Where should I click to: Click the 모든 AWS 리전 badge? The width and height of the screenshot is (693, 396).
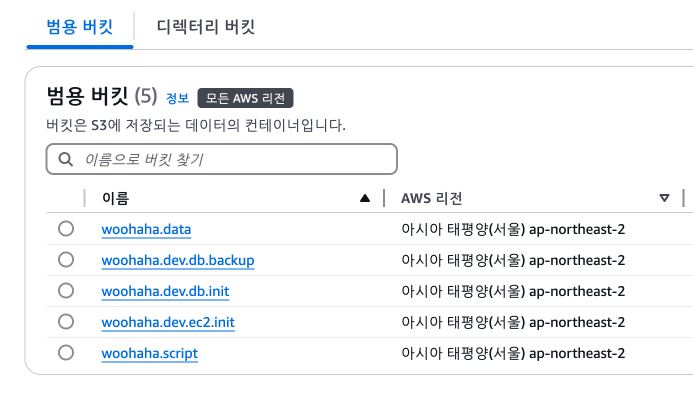tap(245, 98)
